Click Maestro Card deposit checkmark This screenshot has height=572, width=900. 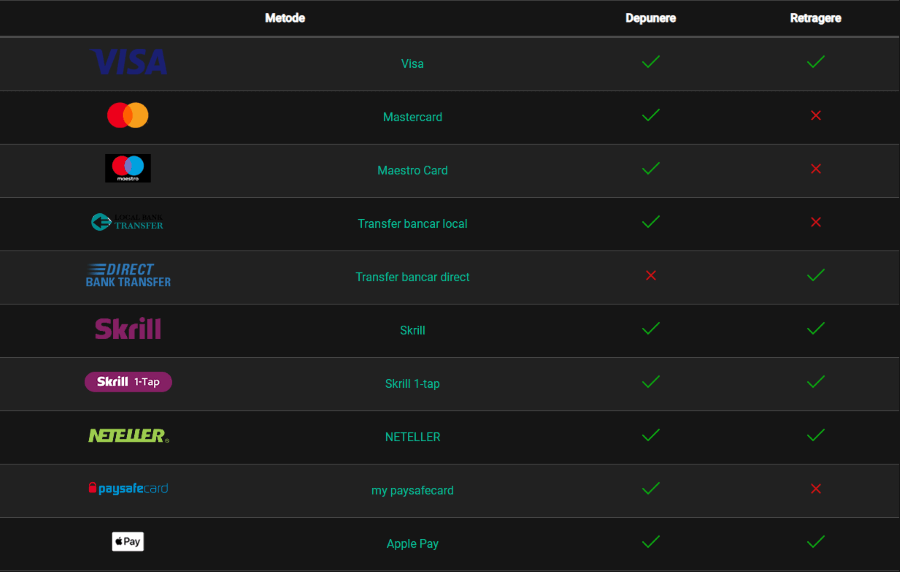click(651, 169)
